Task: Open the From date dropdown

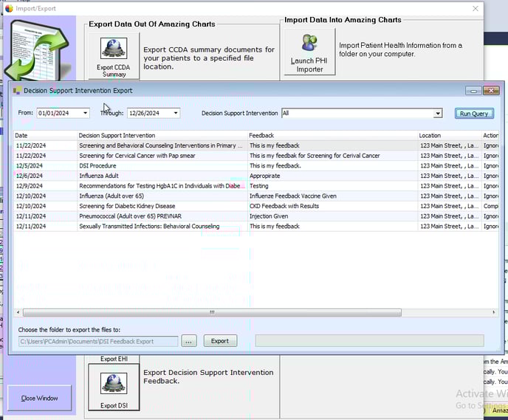Action: (86, 113)
